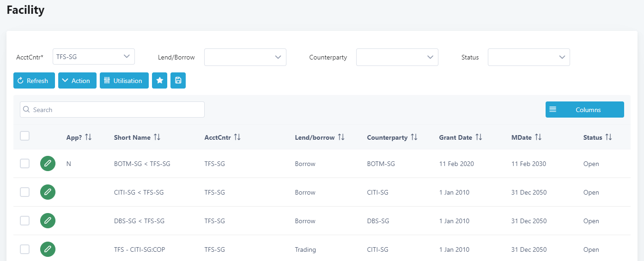Edit the TFS - CITI-SG:COP row
Image resolution: width=644 pixels, height=261 pixels.
(48, 249)
